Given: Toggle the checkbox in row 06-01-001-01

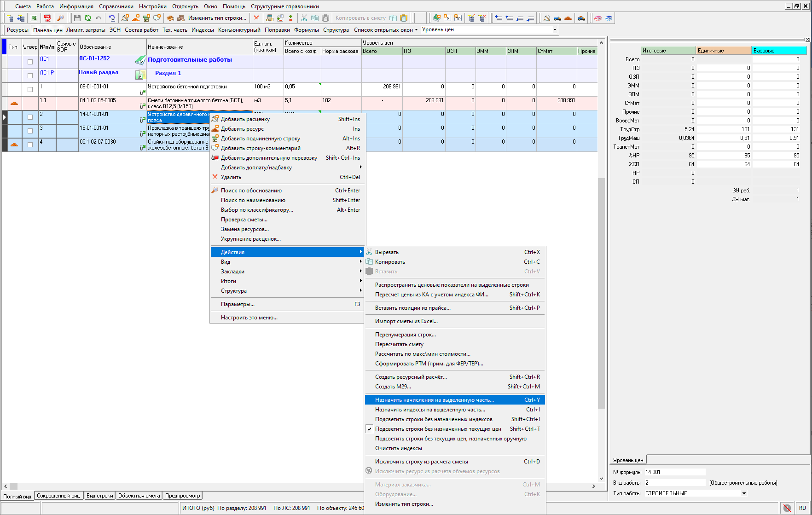Looking at the screenshot, I should [30, 89].
